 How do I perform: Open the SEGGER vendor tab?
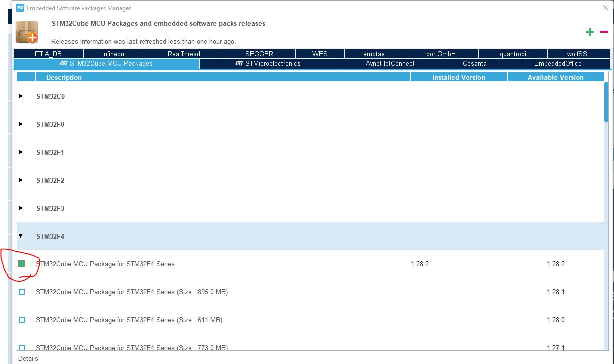[259, 54]
